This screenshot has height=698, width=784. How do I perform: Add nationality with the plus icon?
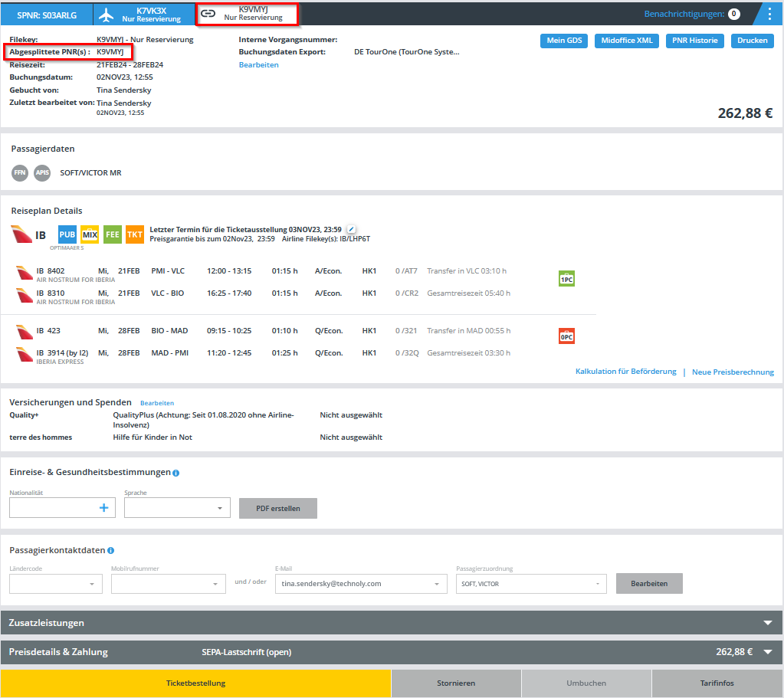pos(104,507)
